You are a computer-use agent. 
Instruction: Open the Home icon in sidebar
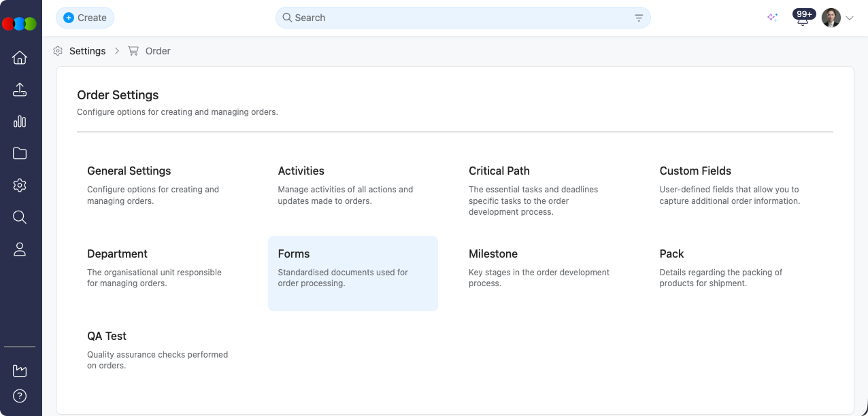click(x=20, y=58)
